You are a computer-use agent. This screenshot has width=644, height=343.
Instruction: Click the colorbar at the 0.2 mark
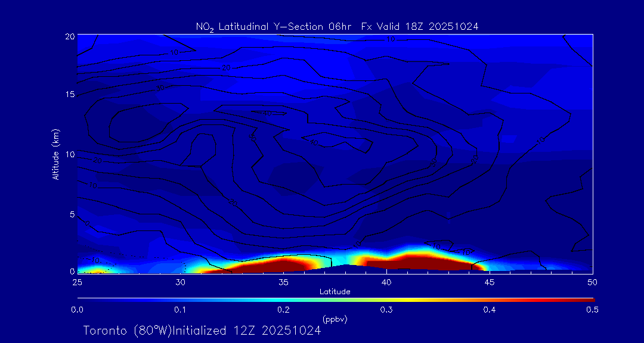[284, 299]
